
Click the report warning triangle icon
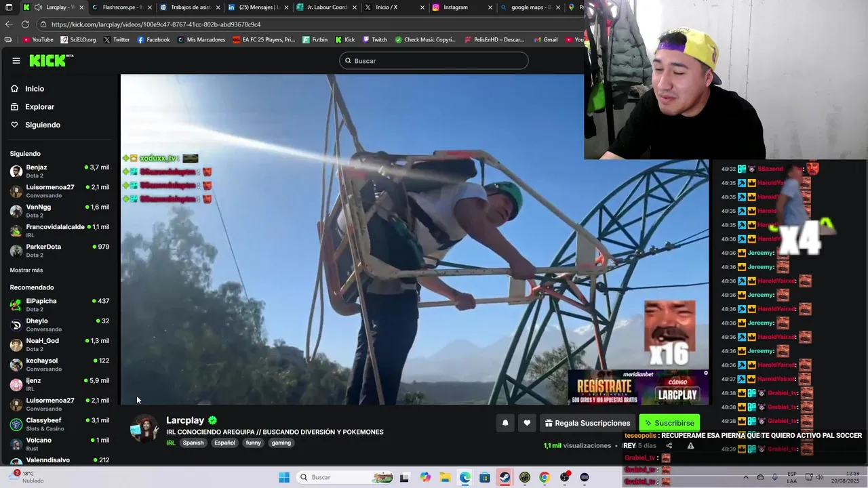(x=690, y=445)
